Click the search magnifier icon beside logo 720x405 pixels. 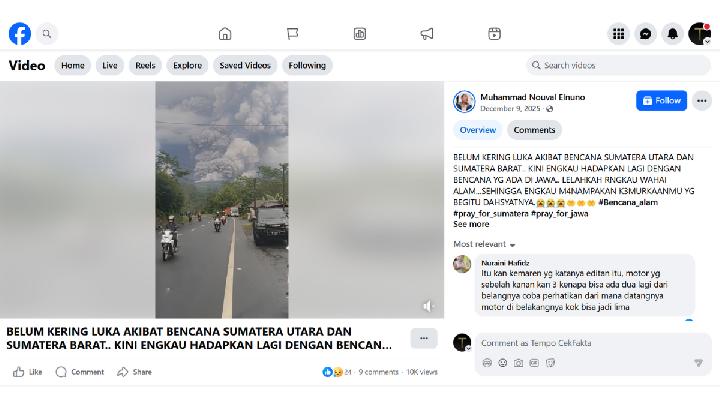tap(46, 34)
